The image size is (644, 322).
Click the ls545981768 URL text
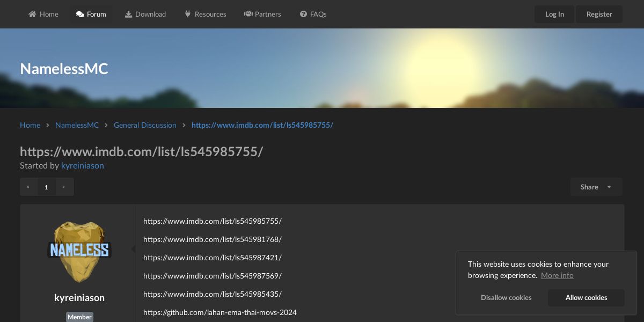[213, 239]
